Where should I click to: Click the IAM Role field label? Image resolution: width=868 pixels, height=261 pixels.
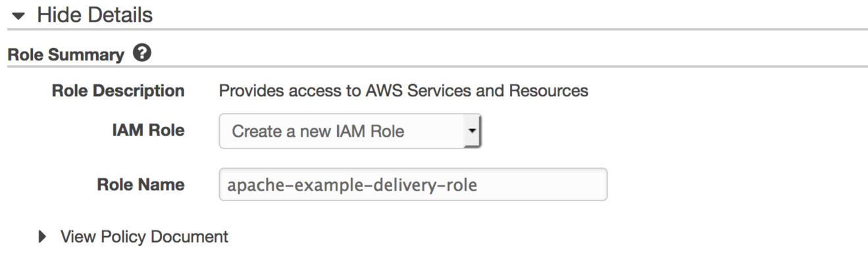pos(148,130)
